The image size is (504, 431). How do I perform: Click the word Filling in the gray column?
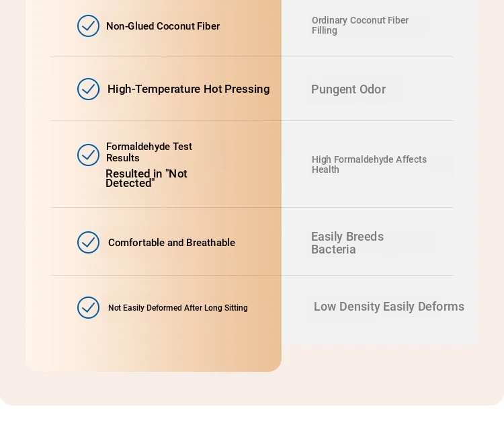(x=325, y=30)
